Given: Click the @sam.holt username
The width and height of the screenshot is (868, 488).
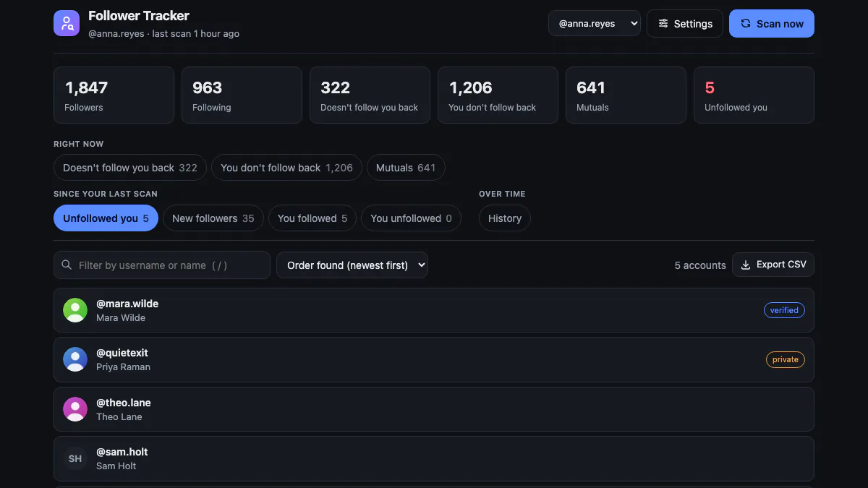Looking at the screenshot, I should pyautogui.click(x=122, y=452).
